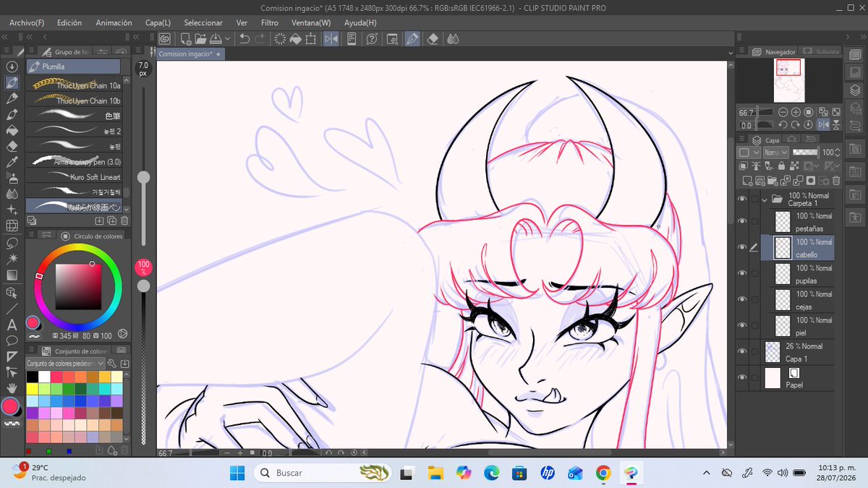Image resolution: width=868 pixels, height=488 pixels.
Task: Toggle flip horizontal in Navigator panel
Action: coord(823,125)
